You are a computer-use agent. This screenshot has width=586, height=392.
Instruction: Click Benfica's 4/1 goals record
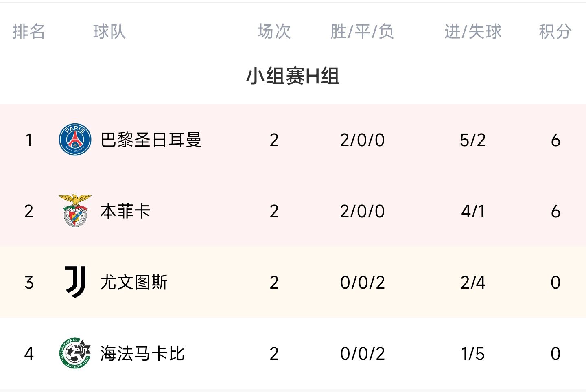(x=473, y=211)
